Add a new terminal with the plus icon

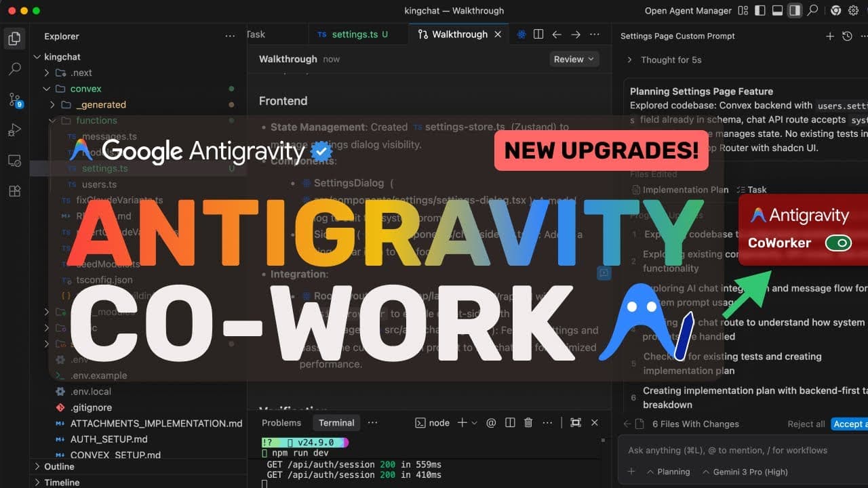462,422
